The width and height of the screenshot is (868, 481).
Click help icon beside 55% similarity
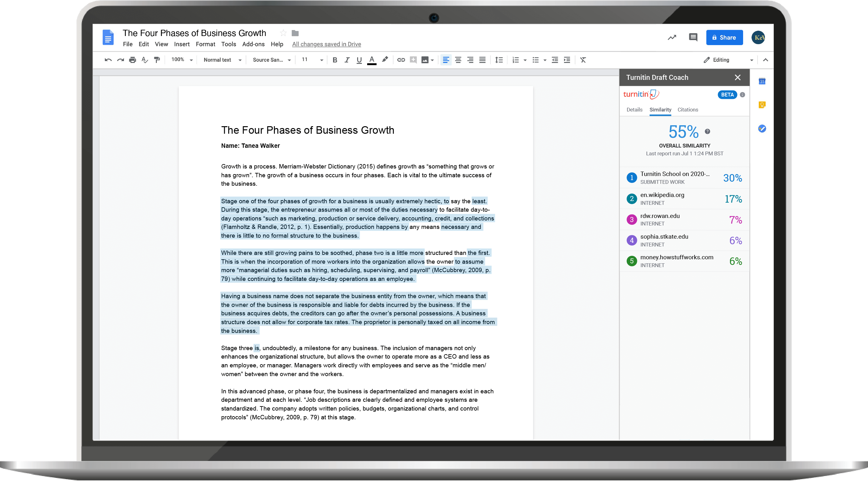[x=707, y=132]
